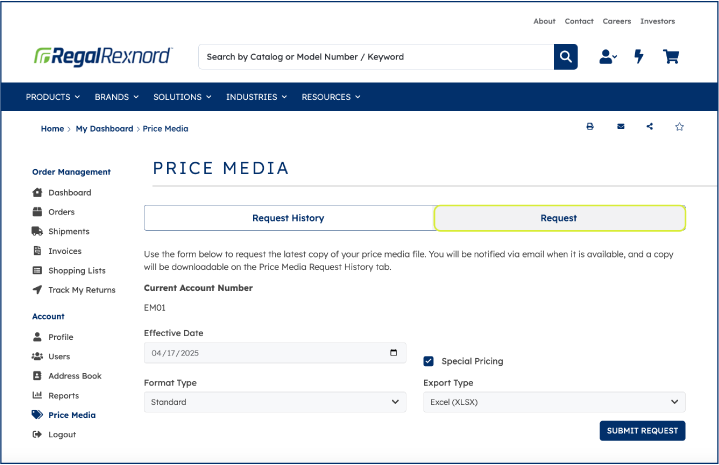Click the search magnifier button

[x=565, y=57]
